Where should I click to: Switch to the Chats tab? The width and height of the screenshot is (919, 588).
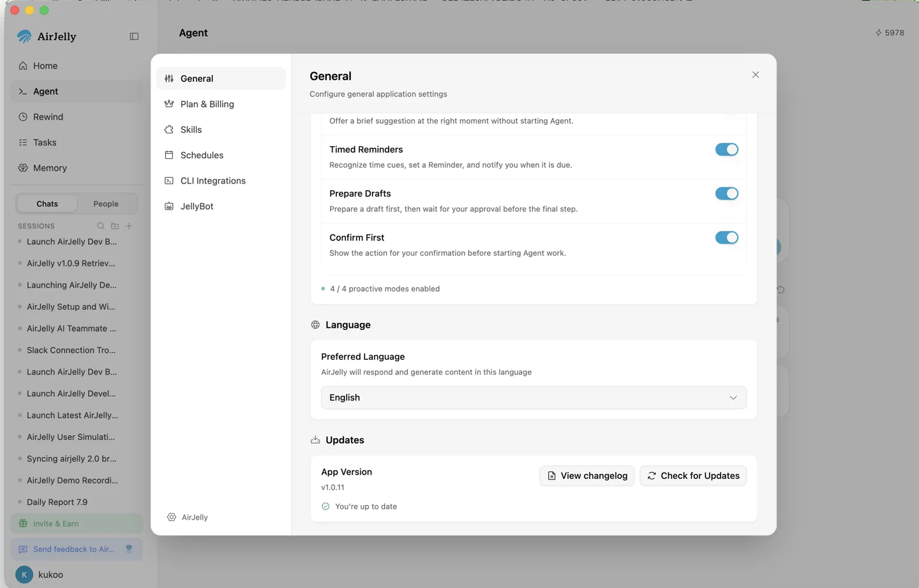(47, 204)
